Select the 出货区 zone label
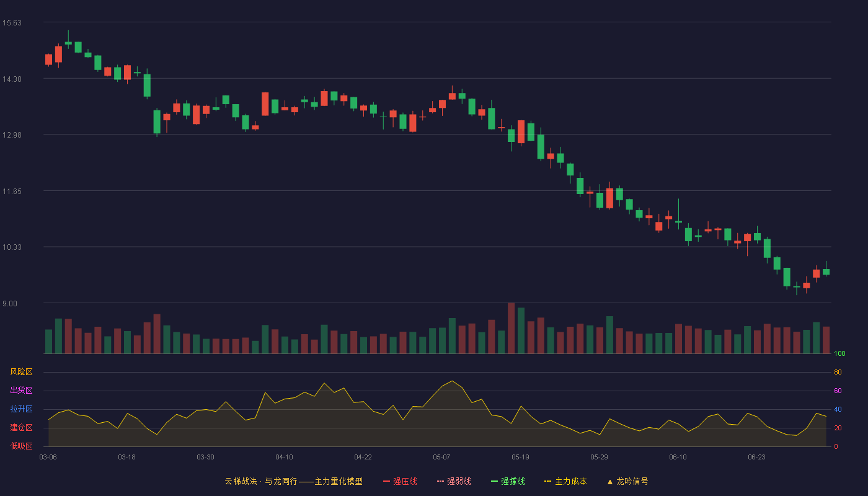This screenshot has height=496, width=868. point(21,391)
